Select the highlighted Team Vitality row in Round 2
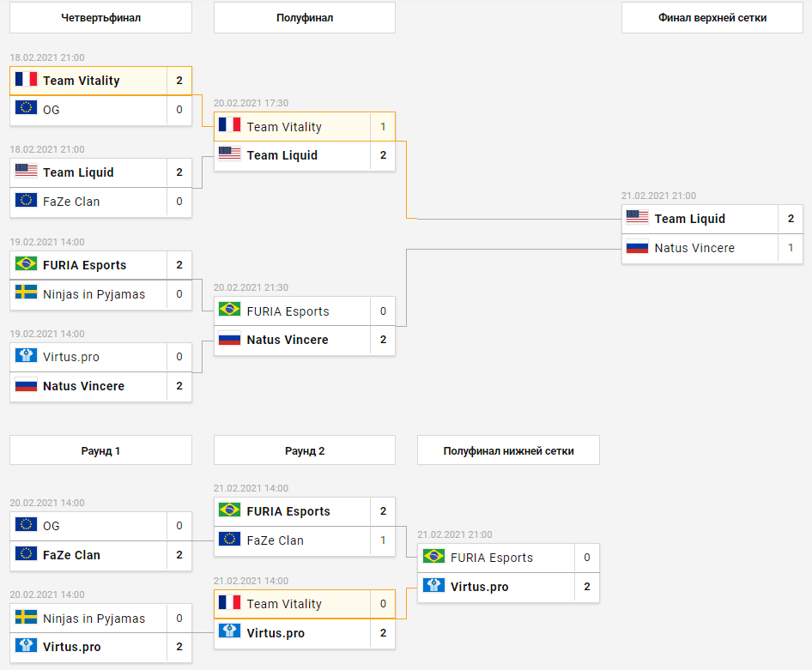Image resolution: width=812 pixels, height=670 pixels. 305,604
